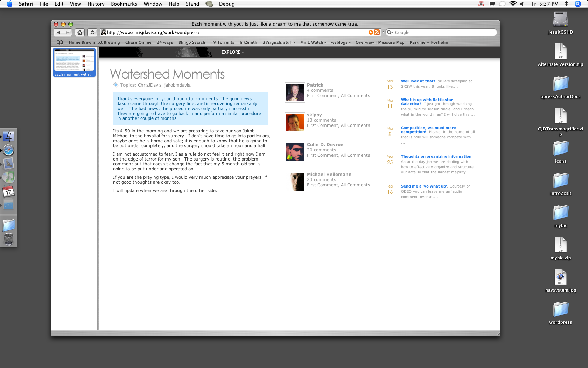Click the Home button in Safari toolbar
588x368 pixels.
coord(80,32)
